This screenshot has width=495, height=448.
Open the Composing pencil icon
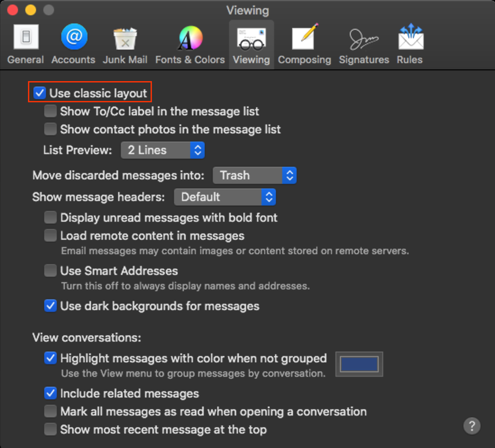click(305, 37)
